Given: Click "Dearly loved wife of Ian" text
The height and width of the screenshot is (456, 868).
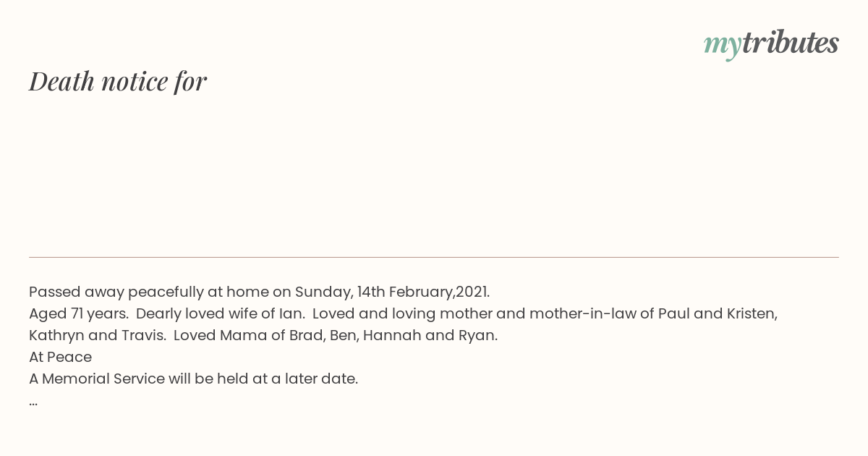Looking at the screenshot, I should (219, 314).
